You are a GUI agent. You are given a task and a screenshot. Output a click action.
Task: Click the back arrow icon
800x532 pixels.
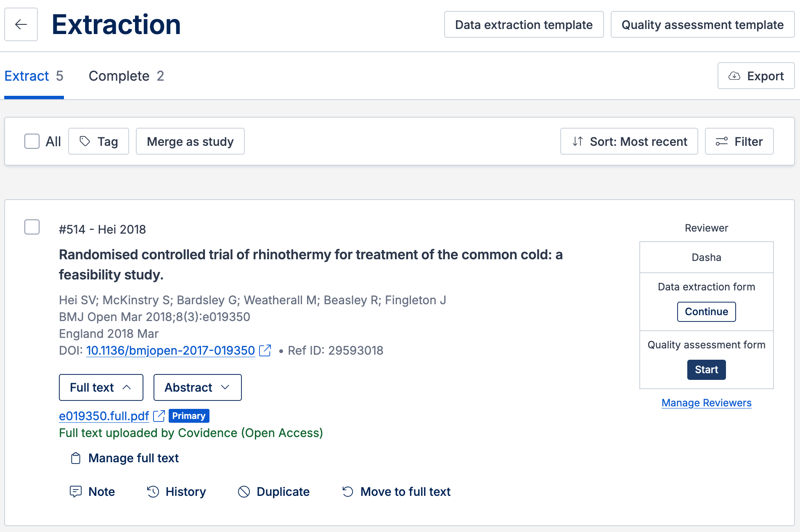tap(21, 24)
